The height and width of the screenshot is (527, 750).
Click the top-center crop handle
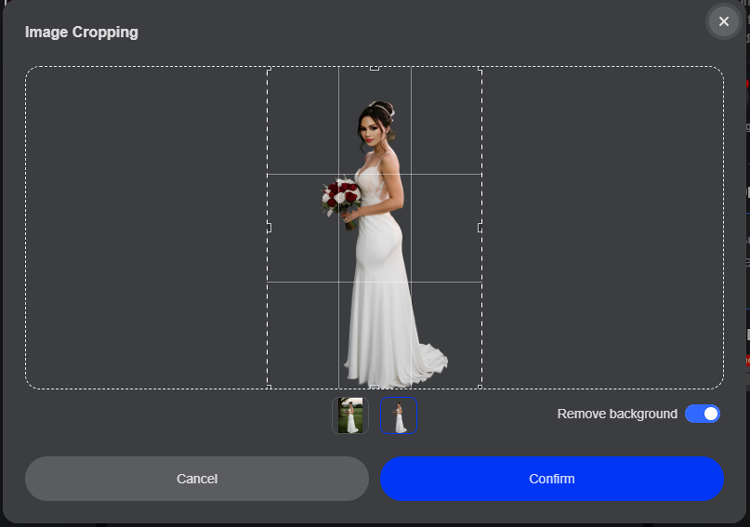375,68
